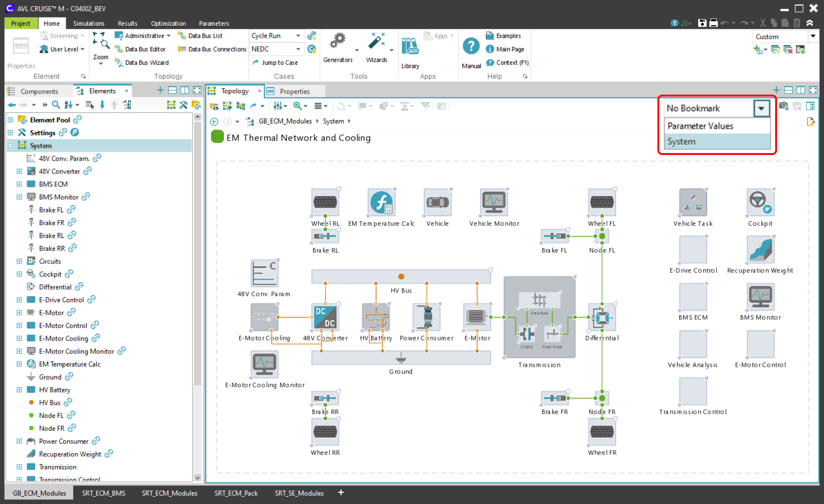Image resolution: width=824 pixels, height=504 pixels.
Task: Collapse the System tree node
Action: pos(10,146)
